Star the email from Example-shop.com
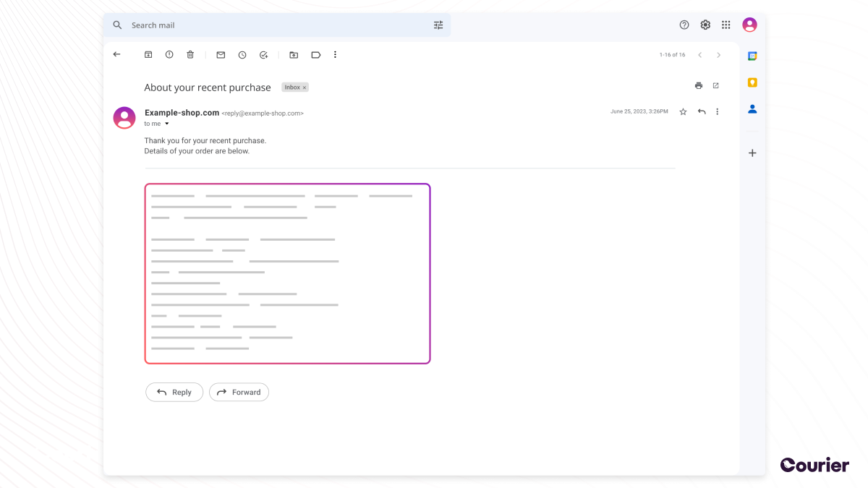 tap(682, 111)
